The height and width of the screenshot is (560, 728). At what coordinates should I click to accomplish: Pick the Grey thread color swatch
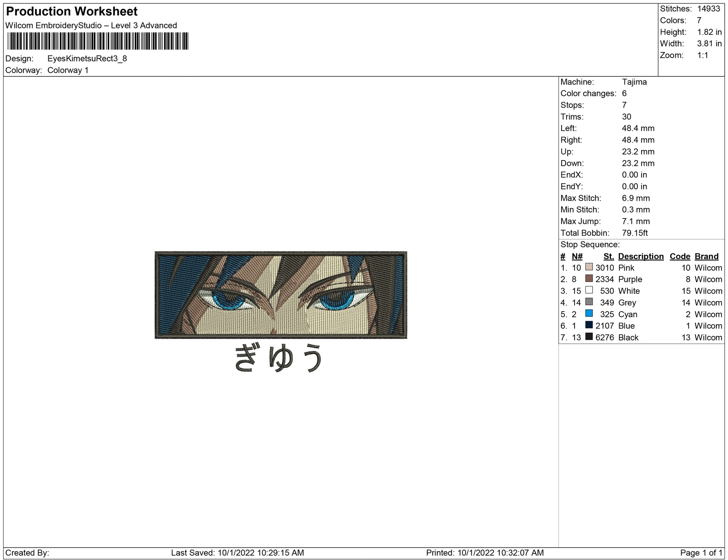tap(589, 302)
